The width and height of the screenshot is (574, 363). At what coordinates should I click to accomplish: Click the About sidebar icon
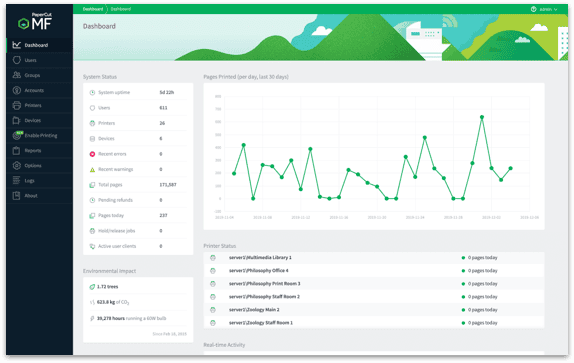(x=16, y=196)
